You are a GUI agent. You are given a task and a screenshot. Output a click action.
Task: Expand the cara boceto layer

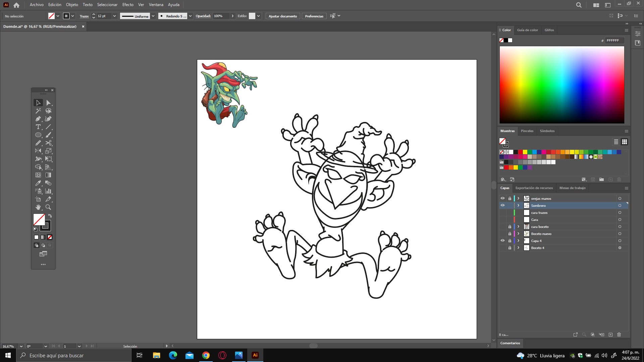[519, 227]
